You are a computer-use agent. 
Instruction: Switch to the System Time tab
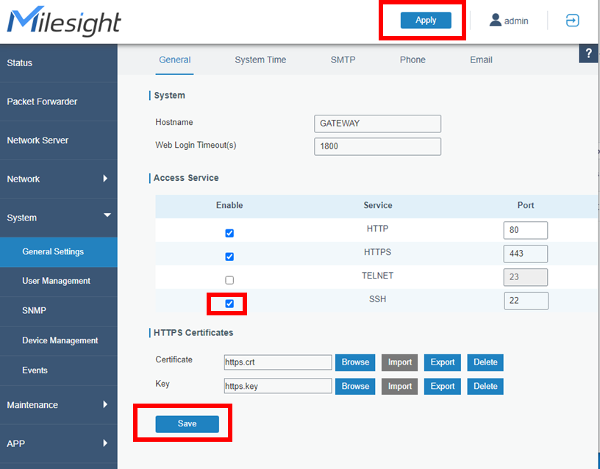pyautogui.click(x=260, y=60)
